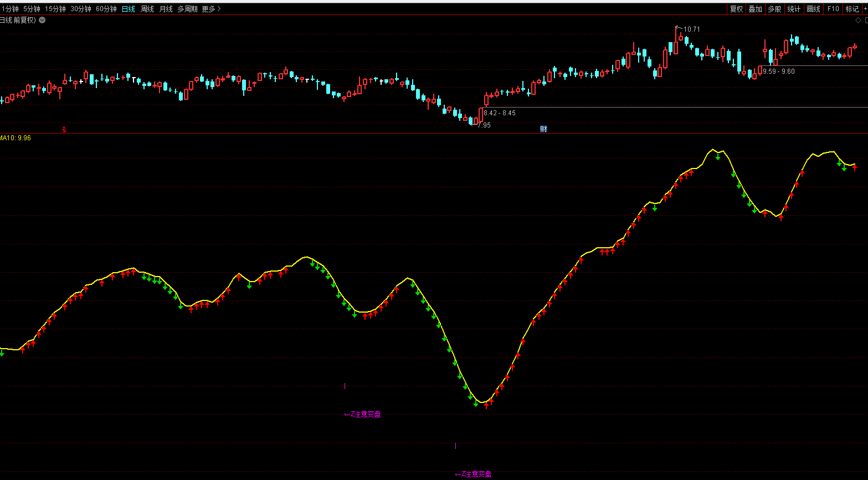Click the 叠加 overlay tool
868x480 pixels.
tap(755, 9)
